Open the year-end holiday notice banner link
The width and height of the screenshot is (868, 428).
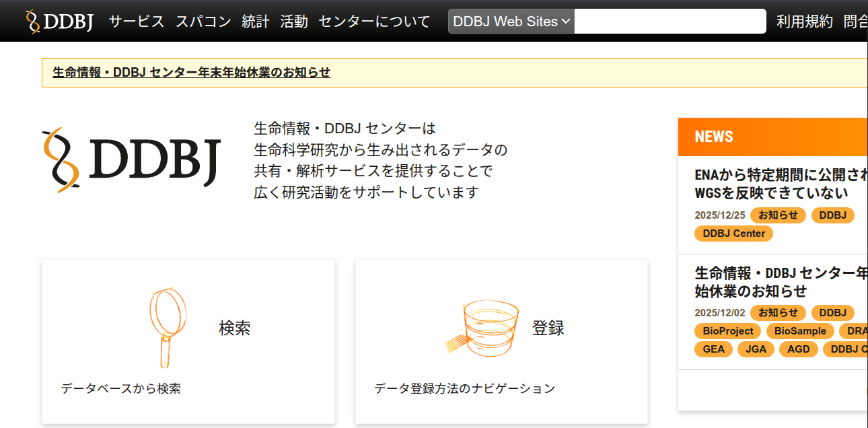pyautogui.click(x=192, y=73)
